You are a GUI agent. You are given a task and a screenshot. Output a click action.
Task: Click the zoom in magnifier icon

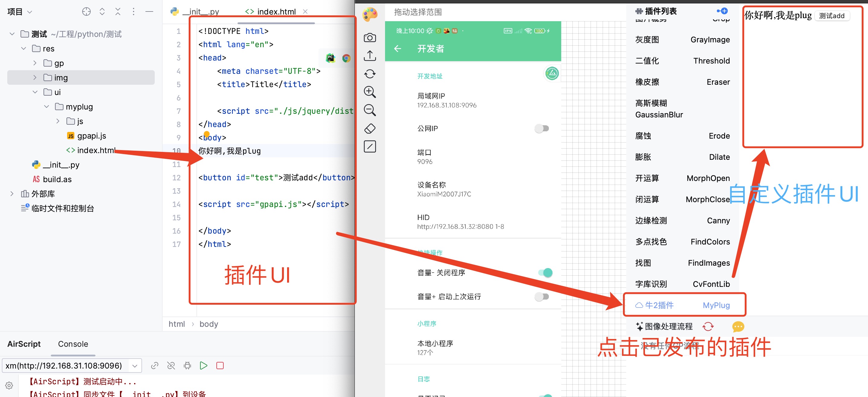click(x=370, y=92)
